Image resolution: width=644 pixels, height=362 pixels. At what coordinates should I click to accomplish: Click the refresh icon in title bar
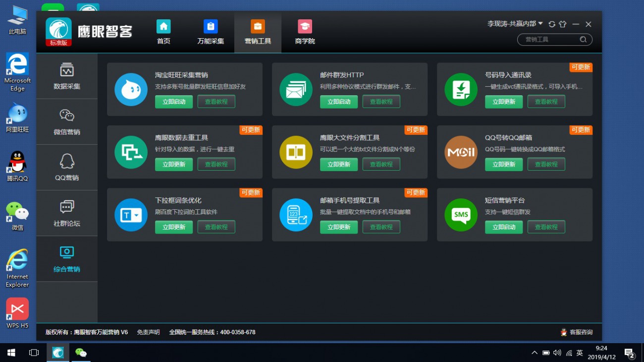tap(552, 24)
